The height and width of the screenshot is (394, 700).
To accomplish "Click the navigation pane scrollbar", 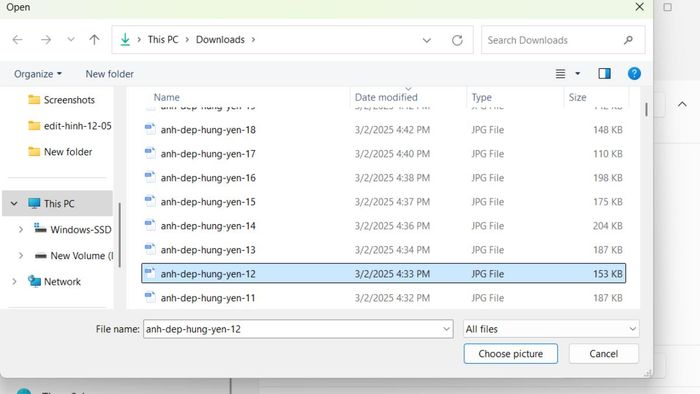I will [x=120, y=235].
